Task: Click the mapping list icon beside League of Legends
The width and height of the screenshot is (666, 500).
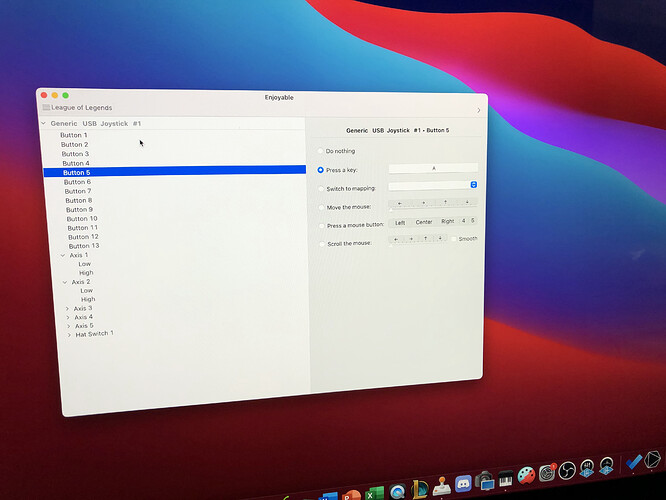Action: click(46, 107)
